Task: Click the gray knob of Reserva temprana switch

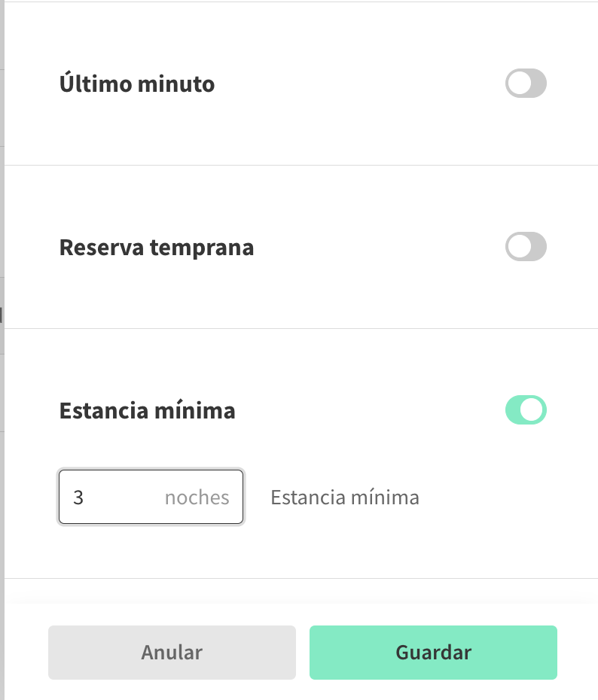Action: [518, 247]
